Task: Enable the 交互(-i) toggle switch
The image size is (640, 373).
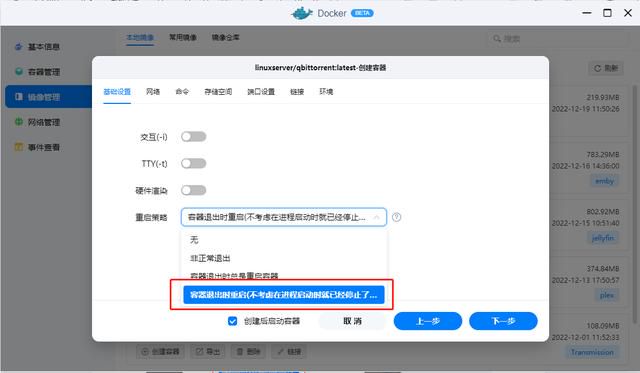Action: pyautogui.click(x=193, y=137)
